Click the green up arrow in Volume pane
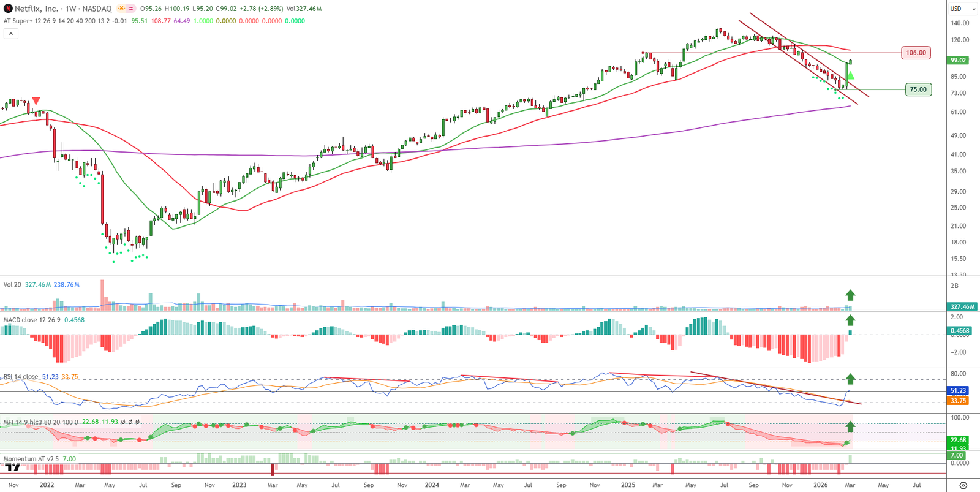This screenshot has height=492, width=980. click(x=850, y=295)
